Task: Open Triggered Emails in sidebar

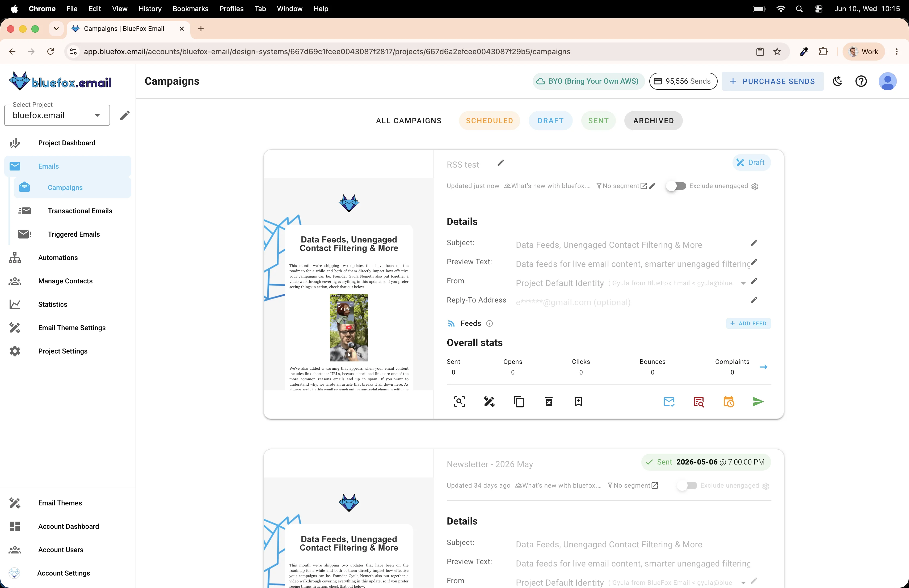Action: (72, 234)
